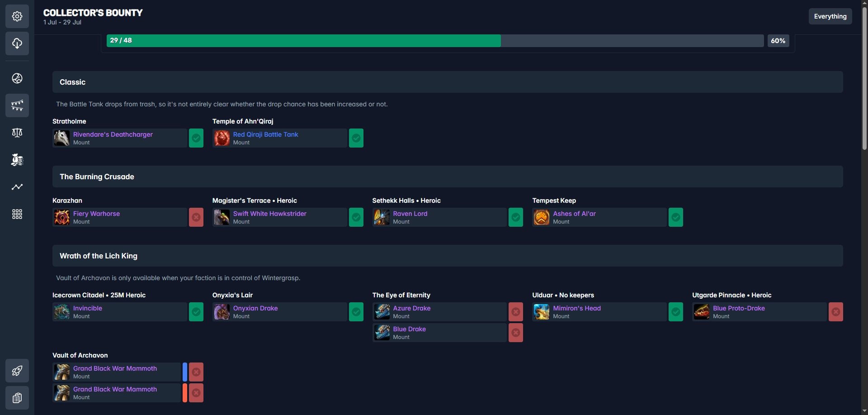Collapse the Wrath of the Lich King section
The image size is (868, 415).
point(447,256)
